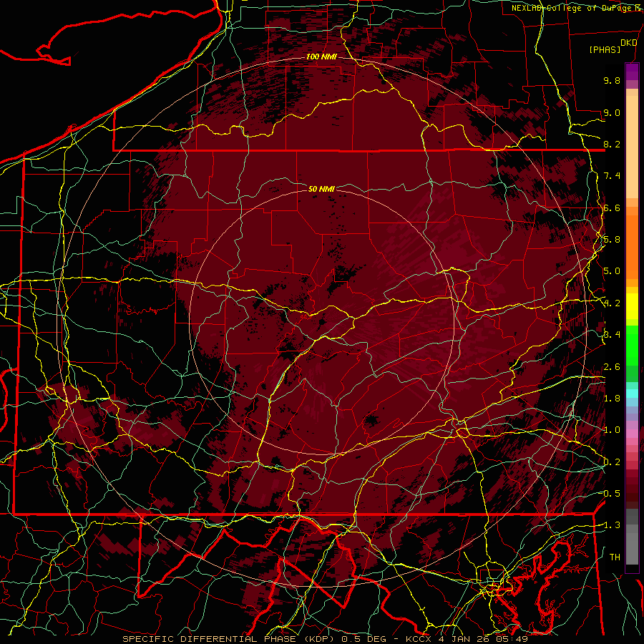Select the 6.6 value on the color scale
This screenshot has width=644, height=644.
coord(612,208)
